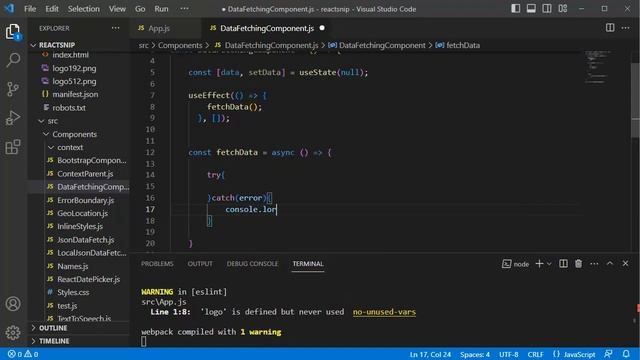
Task: Click the New Terminal plus icon
Action: [539, 264]
